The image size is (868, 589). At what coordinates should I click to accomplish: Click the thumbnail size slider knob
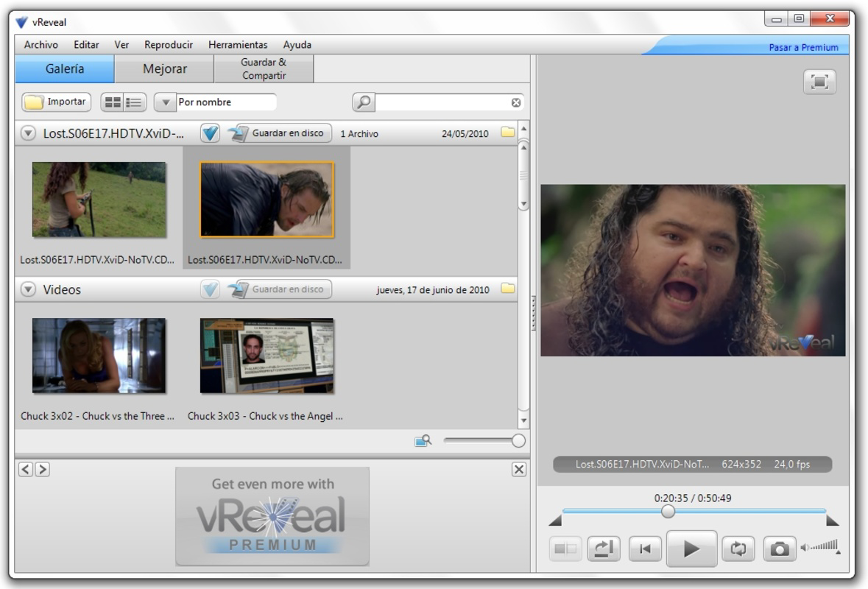click(x=518, y=441)
